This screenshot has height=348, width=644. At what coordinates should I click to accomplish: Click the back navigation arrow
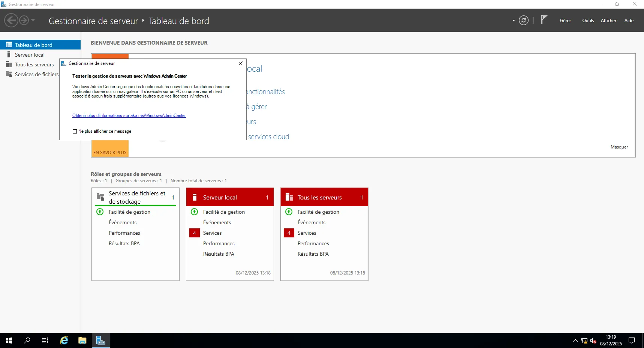11,20
